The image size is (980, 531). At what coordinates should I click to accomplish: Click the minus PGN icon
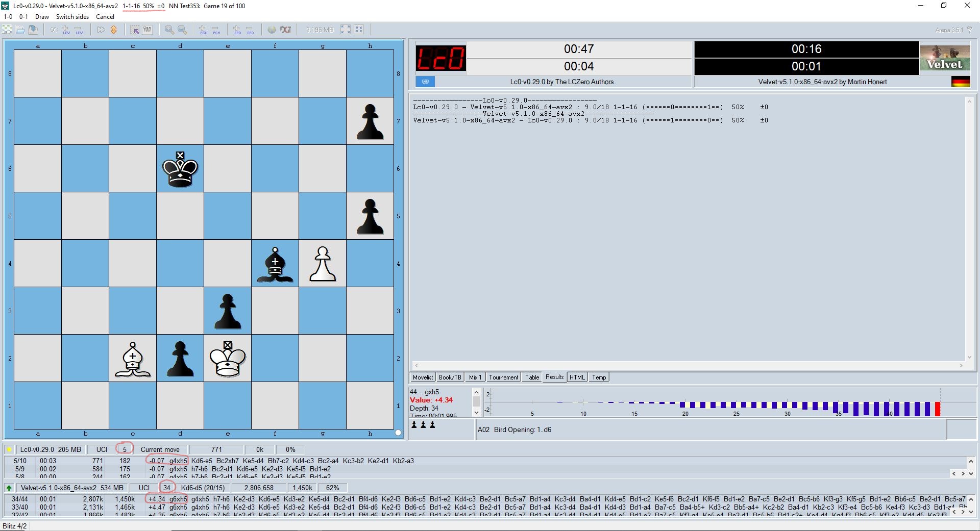(x=216, y=30)
